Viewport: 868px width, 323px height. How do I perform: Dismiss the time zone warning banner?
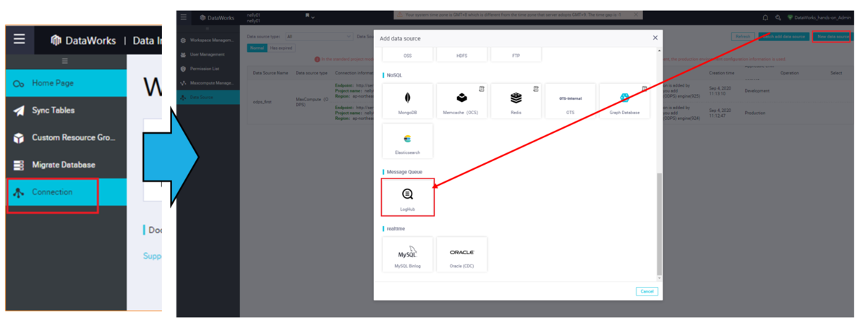(636, 14)
